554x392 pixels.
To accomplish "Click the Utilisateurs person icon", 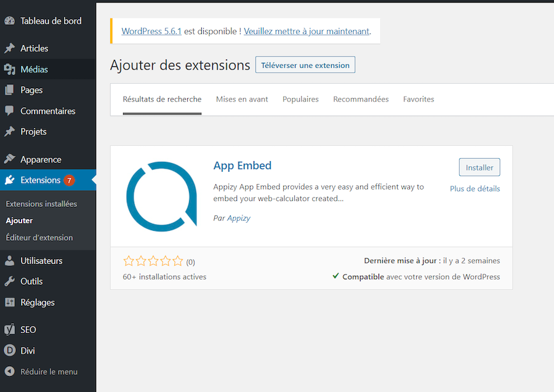I will (x=9, y=261).
